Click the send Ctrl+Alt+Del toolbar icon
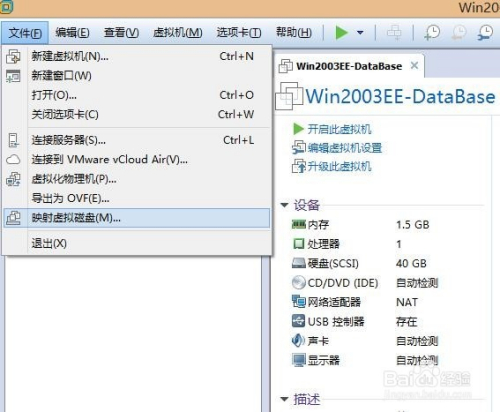This screenshot has height=412, width=500. click(x=394, y=33)
